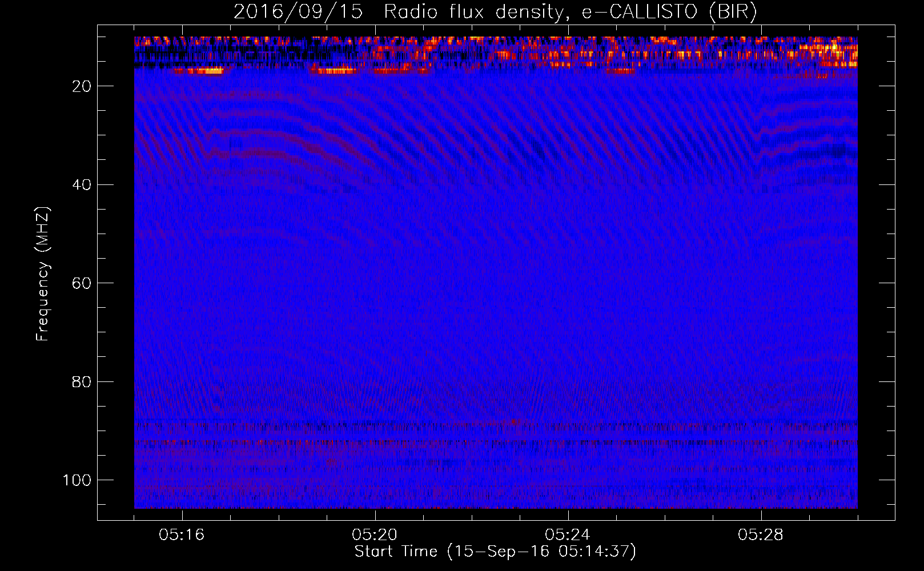This screenshot has height=571, width=924.
Task: Click the 05:16 time axis label
Action: [x=182, y=535]
